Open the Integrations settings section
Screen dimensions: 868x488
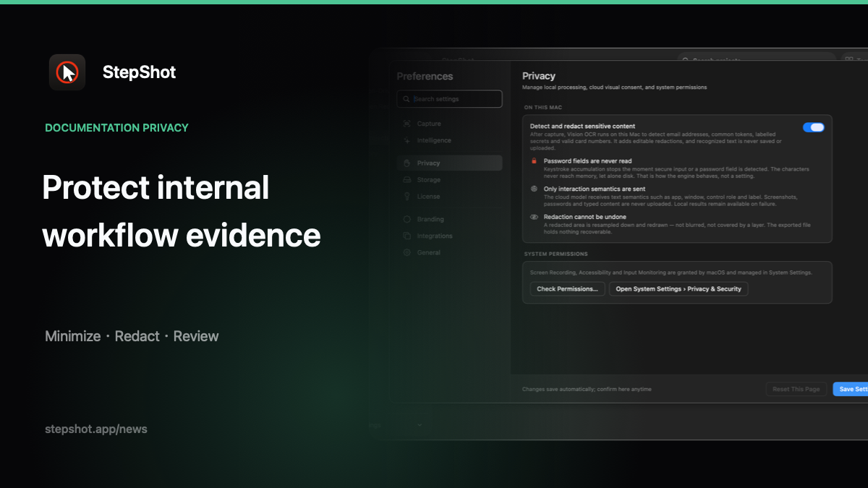tap(449, 236)
